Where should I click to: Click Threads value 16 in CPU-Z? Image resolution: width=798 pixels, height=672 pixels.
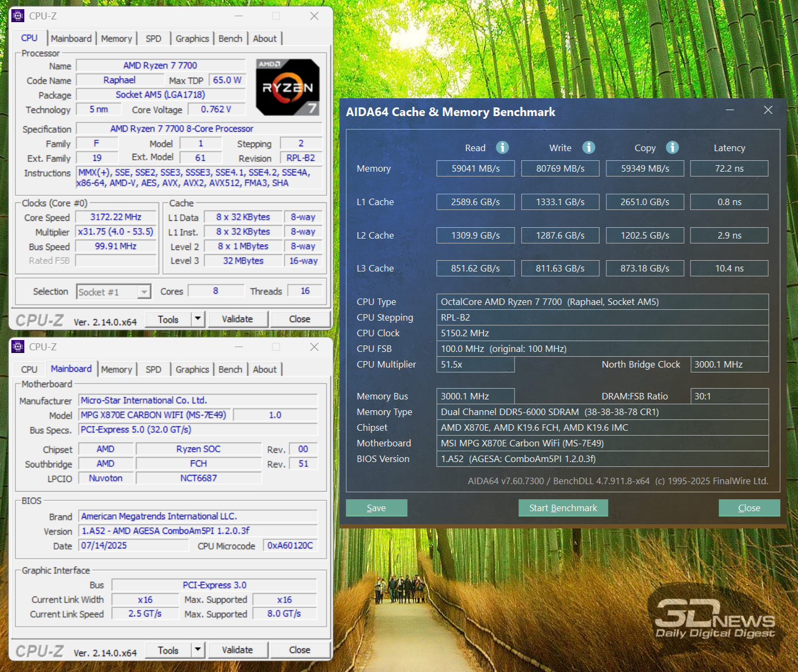305,291
